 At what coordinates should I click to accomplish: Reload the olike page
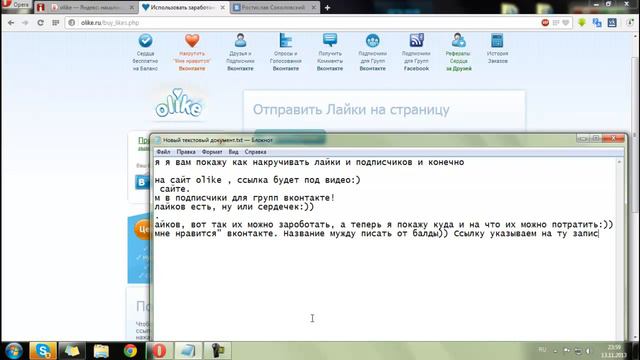[40, 23]
